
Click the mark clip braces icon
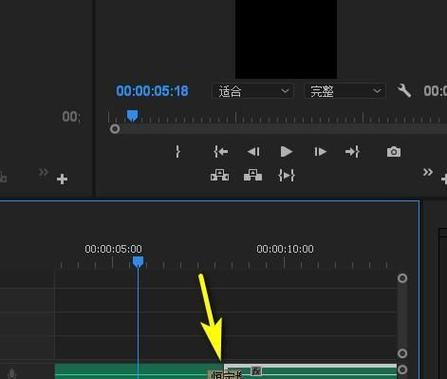point(286,175)
